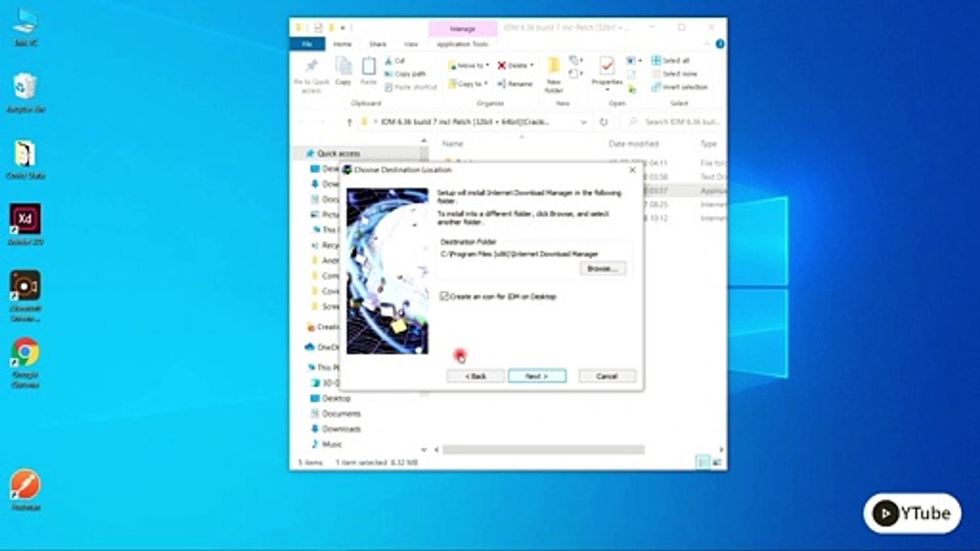980x551 pixels.
Task: Open Google Chrome desktop shortcut
Action: [x=25, y=362]
